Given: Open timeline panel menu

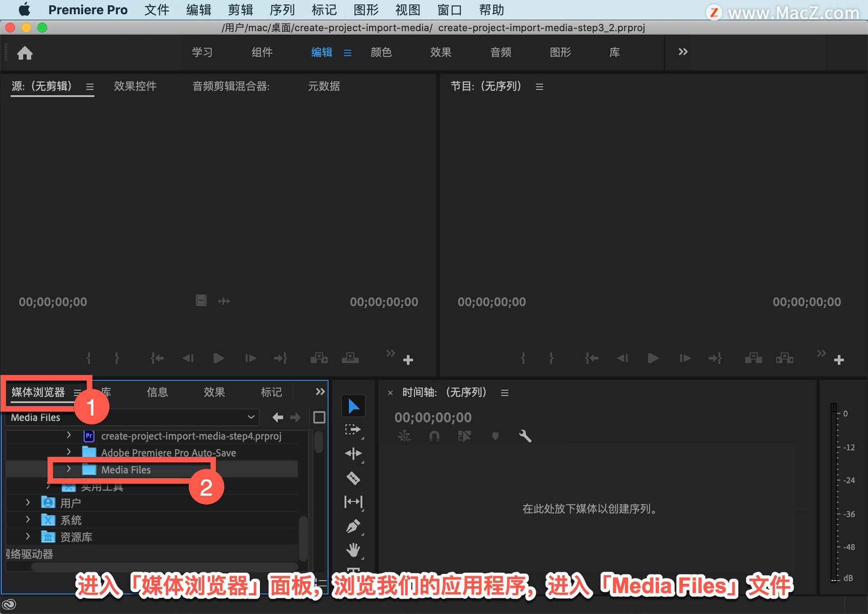Looking at the screenshot, I should (505, 393).
